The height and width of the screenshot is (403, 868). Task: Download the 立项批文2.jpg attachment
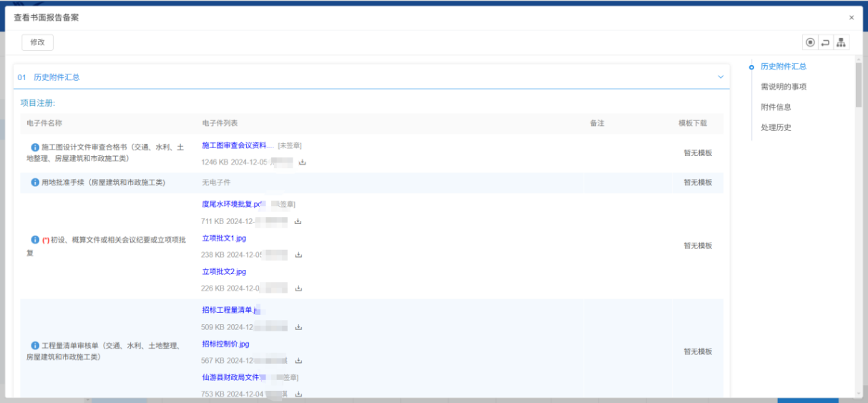[x=298, y=288]
